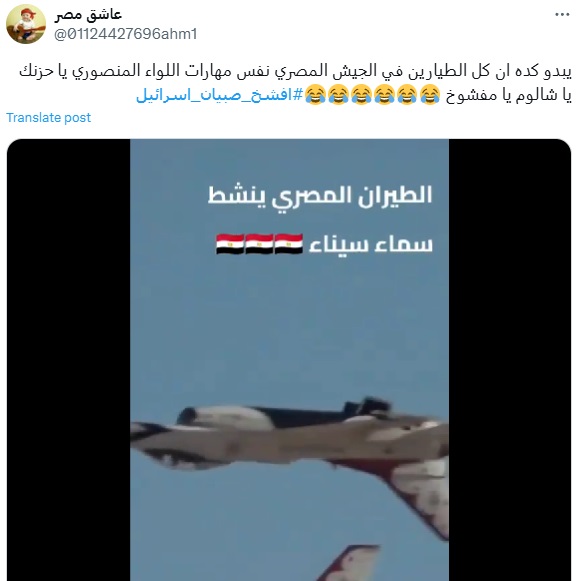
Task: Click the laughing emoji adjacent to the hashtag
Action: [x=315, y=95]
